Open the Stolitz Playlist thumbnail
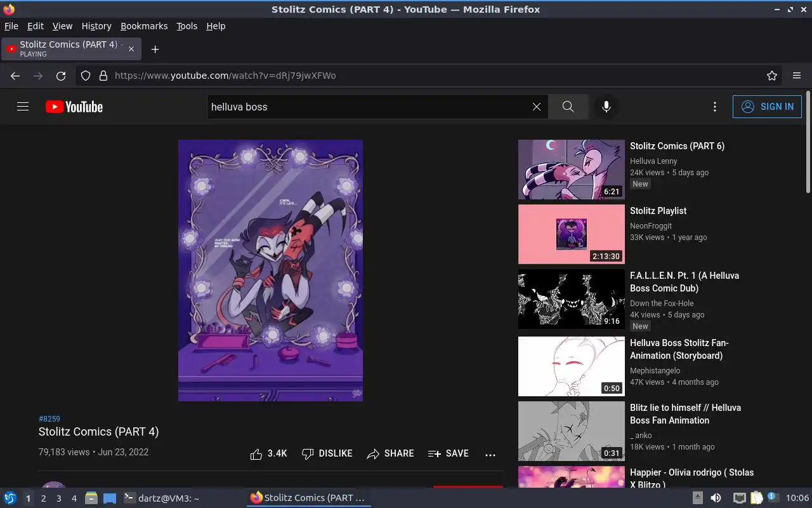812x508 pixels. pos(572,234)
